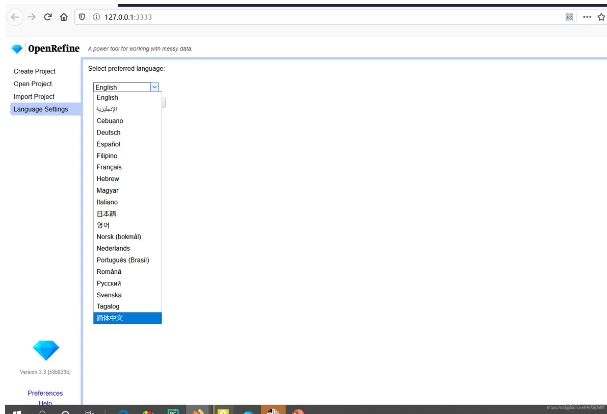Select Magyar in the language list

tap(127, 191)
